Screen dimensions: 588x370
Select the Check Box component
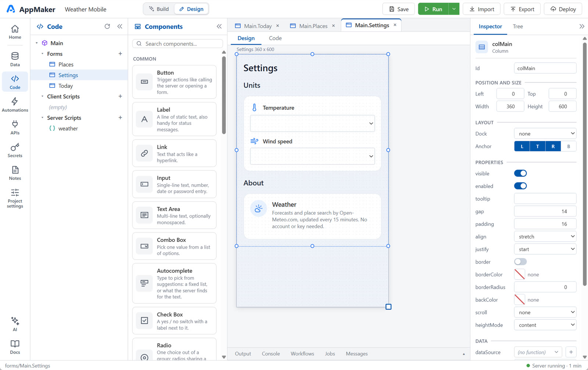174,321
